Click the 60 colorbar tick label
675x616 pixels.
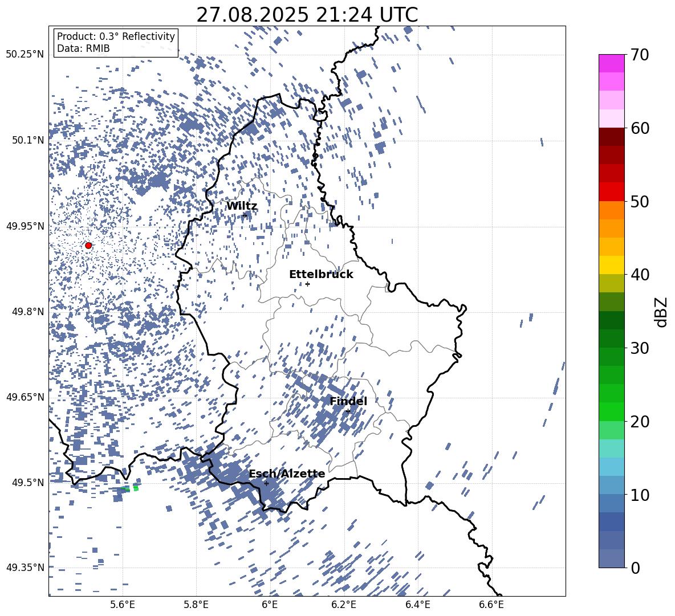tap(640, 128)
